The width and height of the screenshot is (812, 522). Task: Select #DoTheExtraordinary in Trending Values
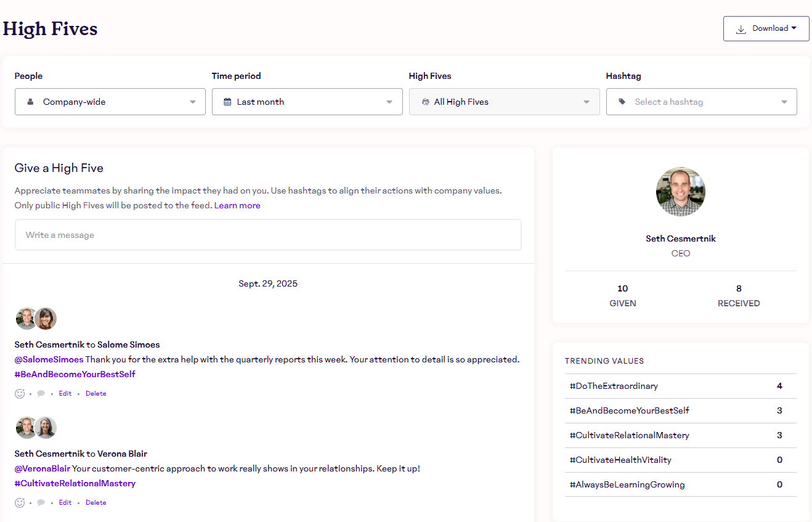[x=614, y=386]
